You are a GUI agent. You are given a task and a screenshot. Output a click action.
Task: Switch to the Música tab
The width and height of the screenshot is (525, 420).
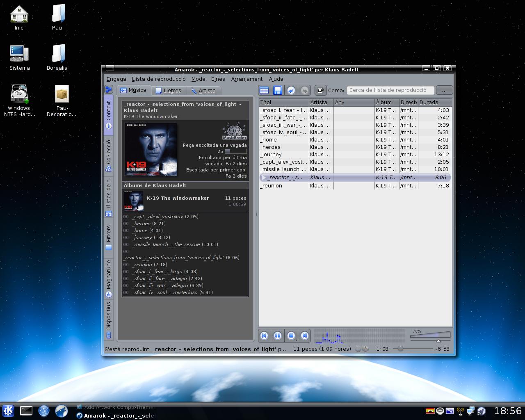coord(134,90)
